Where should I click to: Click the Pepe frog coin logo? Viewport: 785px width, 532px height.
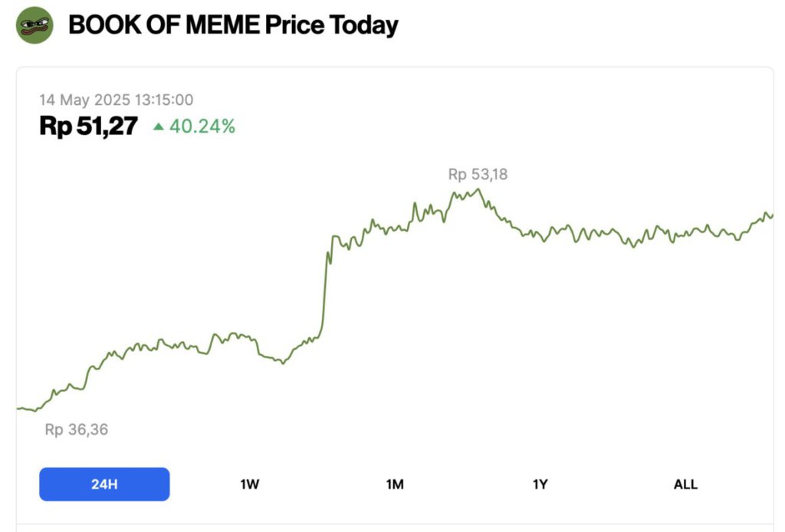34,25
